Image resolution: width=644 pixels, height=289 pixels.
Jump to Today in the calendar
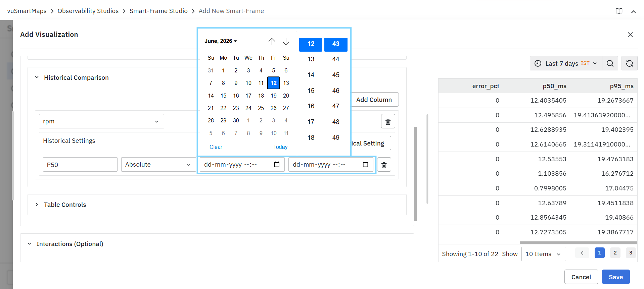[x=280, y=147]
